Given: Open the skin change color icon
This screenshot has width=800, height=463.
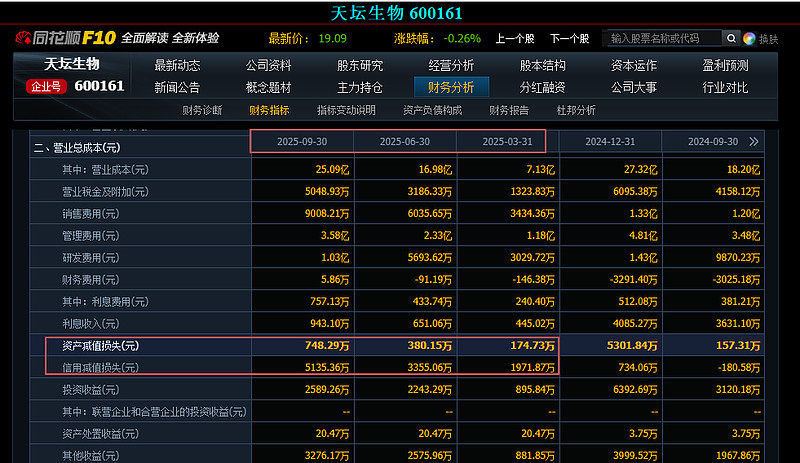Looking at the screenshot, I should coord(749,38).
